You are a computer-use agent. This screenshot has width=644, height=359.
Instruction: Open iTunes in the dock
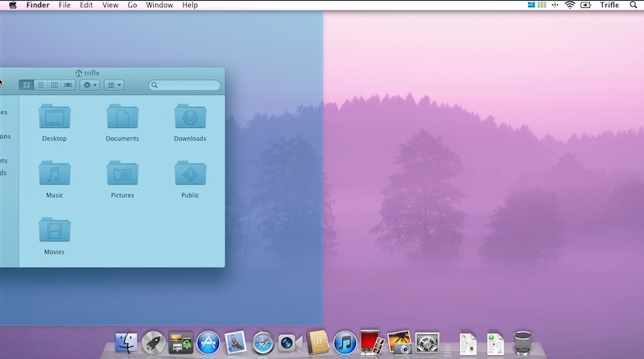click(x=345, y=343)
